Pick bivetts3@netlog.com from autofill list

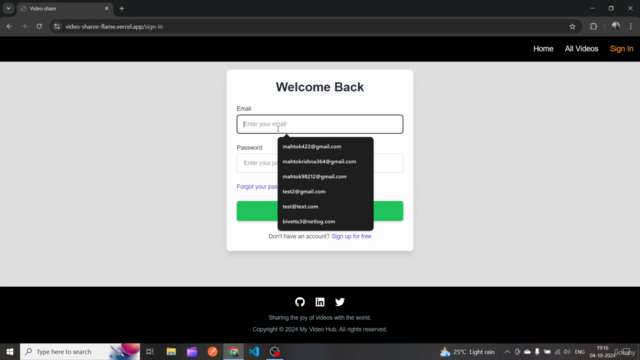325,222
